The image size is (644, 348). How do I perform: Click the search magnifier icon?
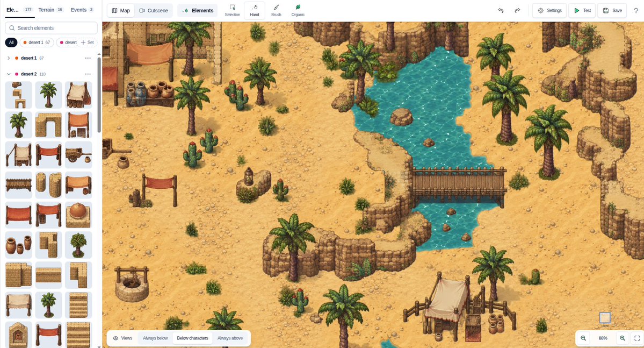pos(12,28)
